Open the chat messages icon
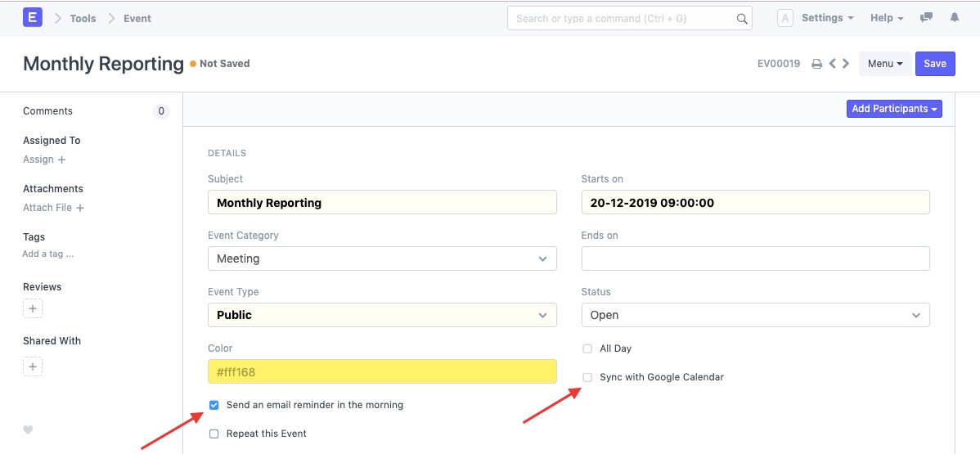Screen dimensions: 980x454 point(926,18)
